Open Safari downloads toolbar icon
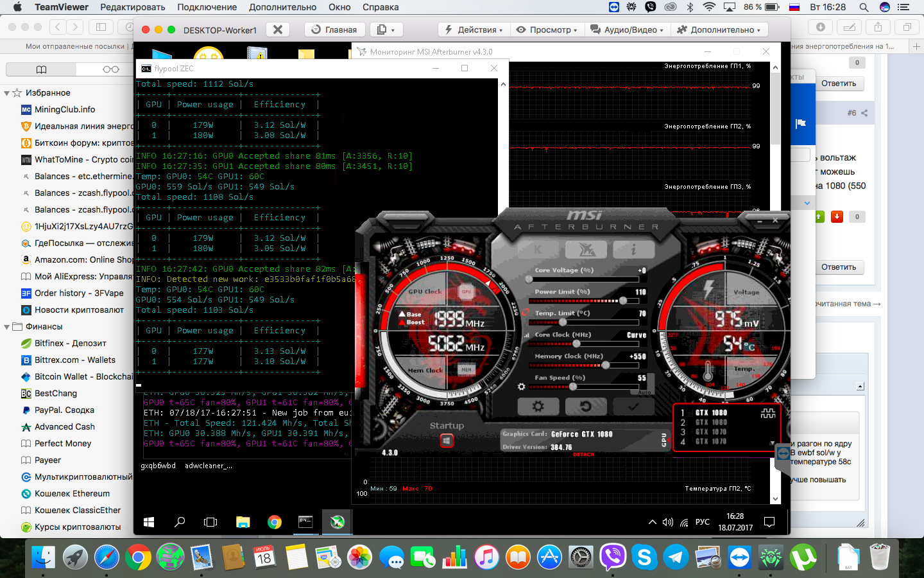The image size is (924, 578). point(820,27)
